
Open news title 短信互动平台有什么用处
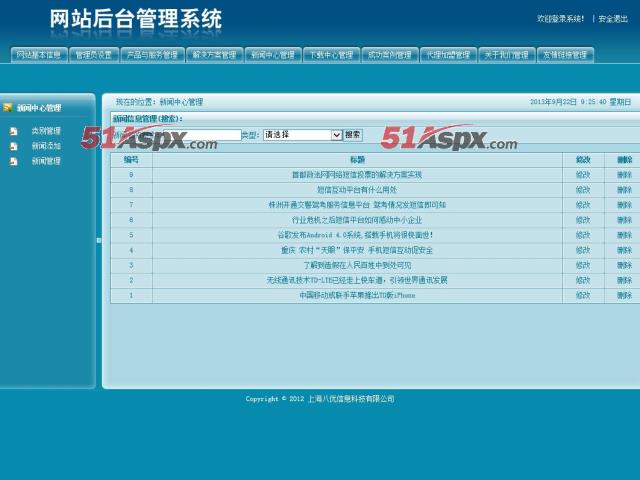pyautogui.click(x=357, y=190)
